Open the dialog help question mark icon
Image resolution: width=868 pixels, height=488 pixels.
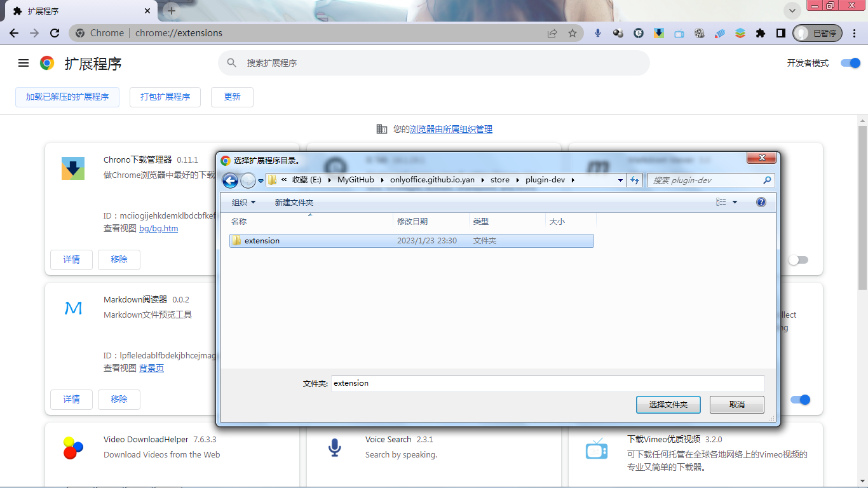click(761, 202)
